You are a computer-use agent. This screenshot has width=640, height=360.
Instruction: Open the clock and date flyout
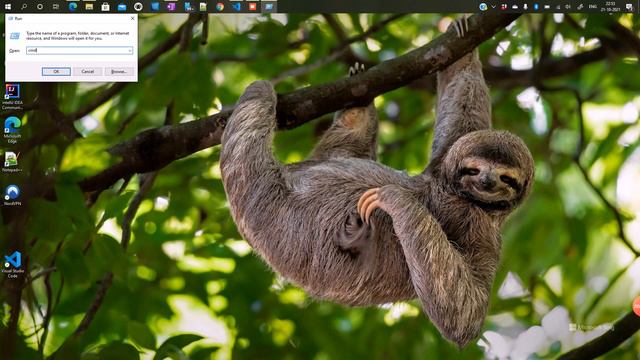(611, 7)
